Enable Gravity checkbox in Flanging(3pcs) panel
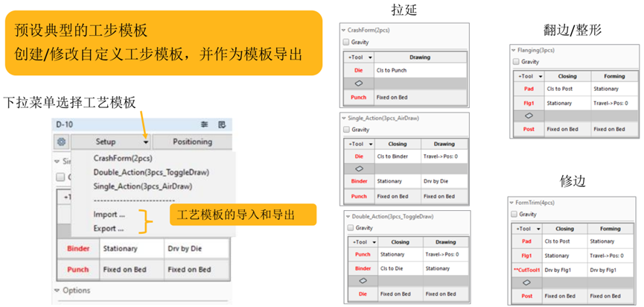 pyautogui.click(x=516, y=62)
